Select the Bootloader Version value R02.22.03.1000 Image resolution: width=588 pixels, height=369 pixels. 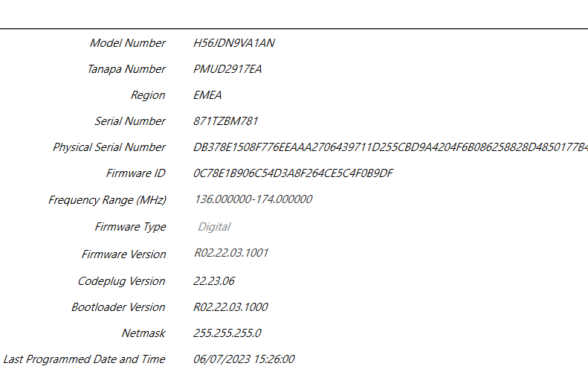(x=230, y=307)
